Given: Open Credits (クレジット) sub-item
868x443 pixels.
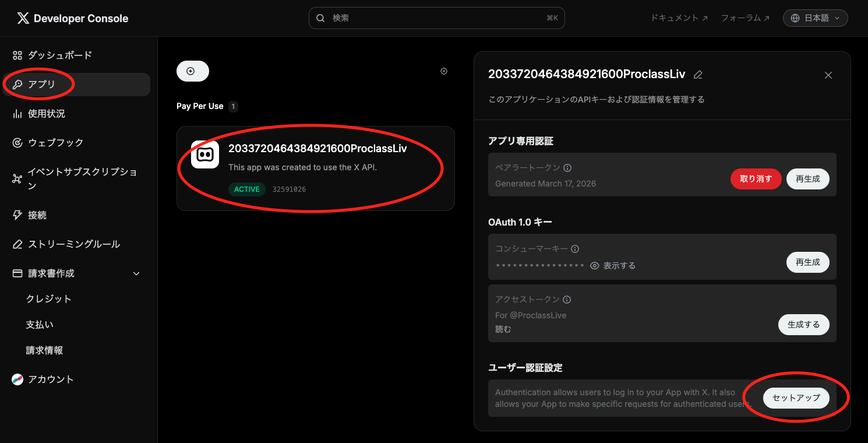Looking at the screenshot, I should click(49, 299).
